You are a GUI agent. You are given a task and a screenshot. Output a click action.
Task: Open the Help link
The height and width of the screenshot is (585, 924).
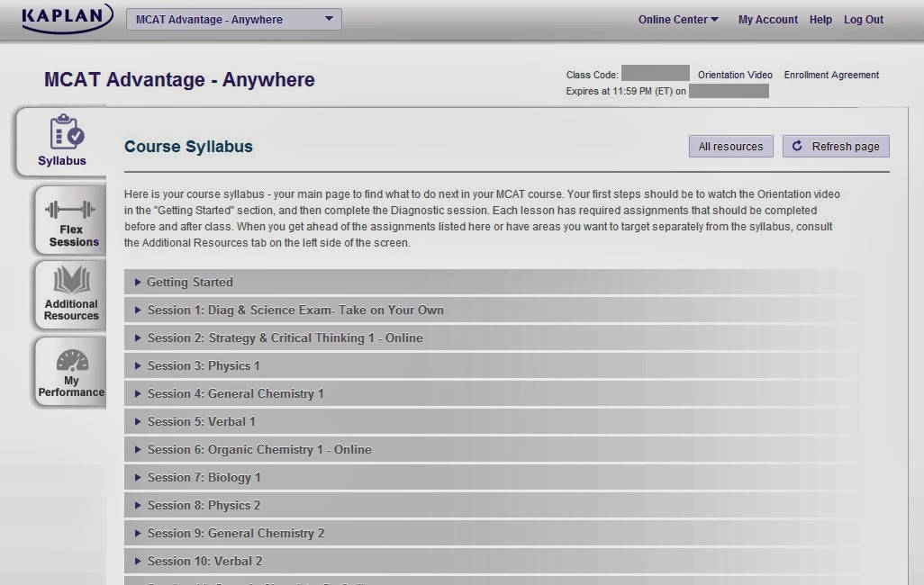[820, 20]
